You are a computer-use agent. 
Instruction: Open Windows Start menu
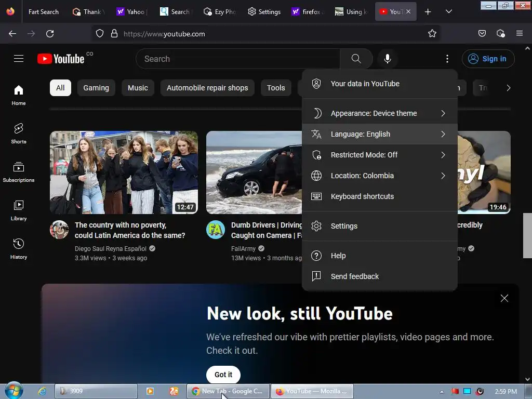(x=13, y=391)
